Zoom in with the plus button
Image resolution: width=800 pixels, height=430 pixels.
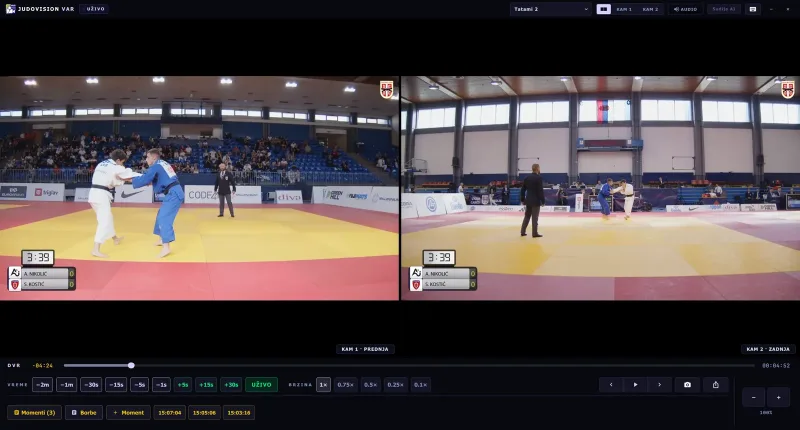pyautogui.click(x=779, y=397)
